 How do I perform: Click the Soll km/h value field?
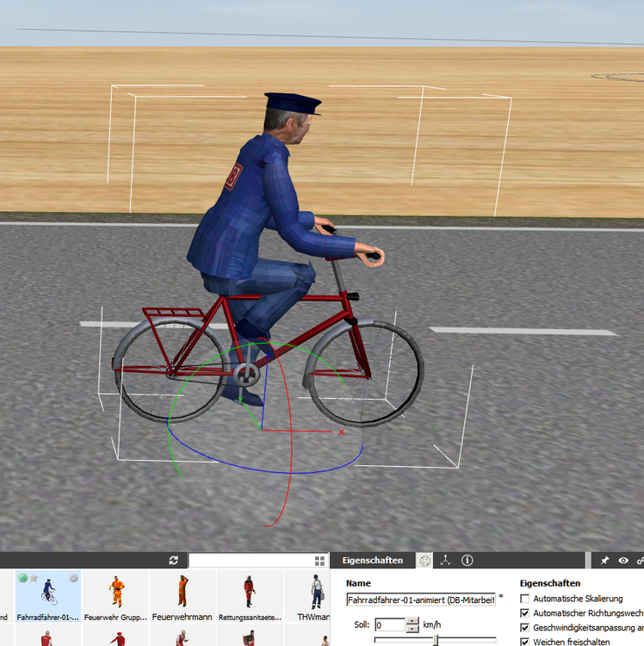390,624
